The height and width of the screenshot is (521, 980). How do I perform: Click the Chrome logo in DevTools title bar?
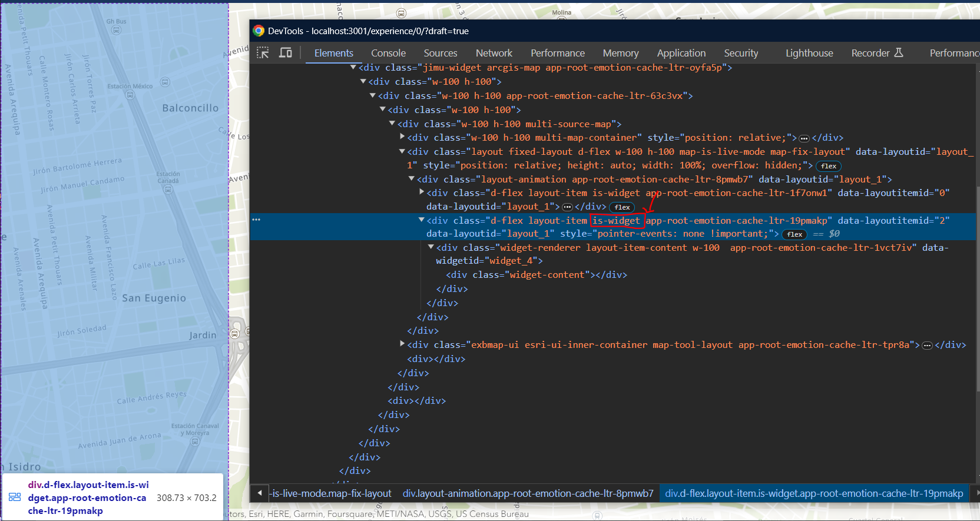pyautogui.click(x=259, y=31)
